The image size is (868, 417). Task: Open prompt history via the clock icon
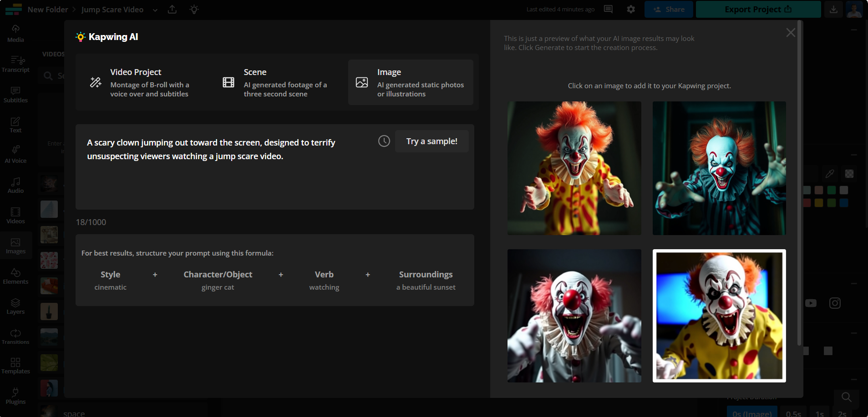(x=383, y=141)
